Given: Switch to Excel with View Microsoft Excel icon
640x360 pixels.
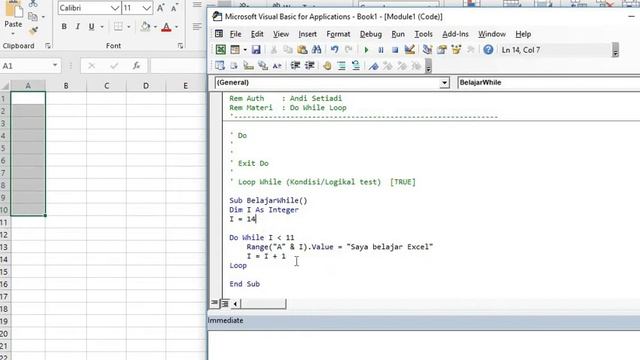Looking at the screenshot, I should [220, 50].
